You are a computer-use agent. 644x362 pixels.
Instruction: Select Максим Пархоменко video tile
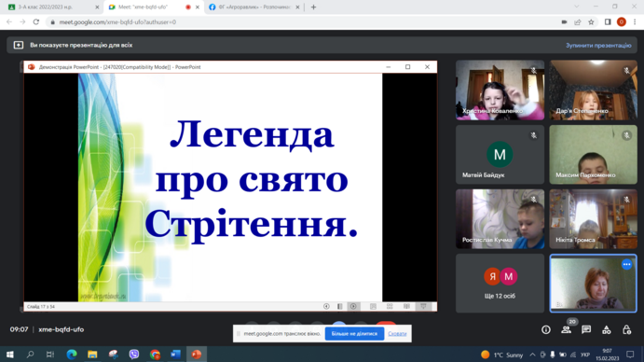(593, 154)
